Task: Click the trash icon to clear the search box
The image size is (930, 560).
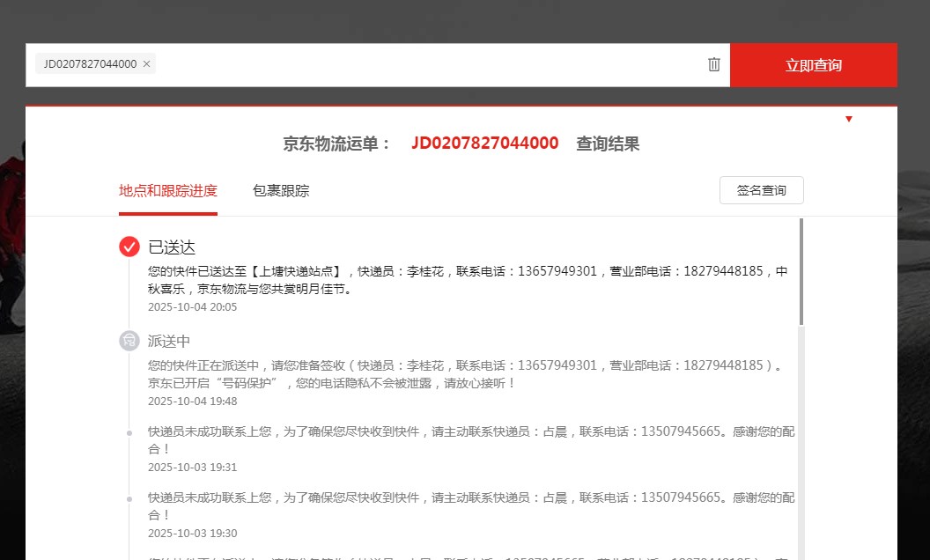Action: point(714,64)
